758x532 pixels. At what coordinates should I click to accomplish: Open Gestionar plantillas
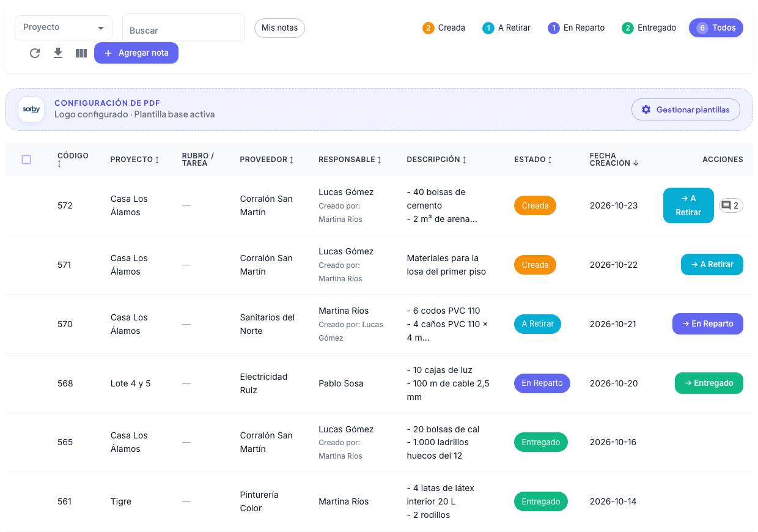point(686,109)
